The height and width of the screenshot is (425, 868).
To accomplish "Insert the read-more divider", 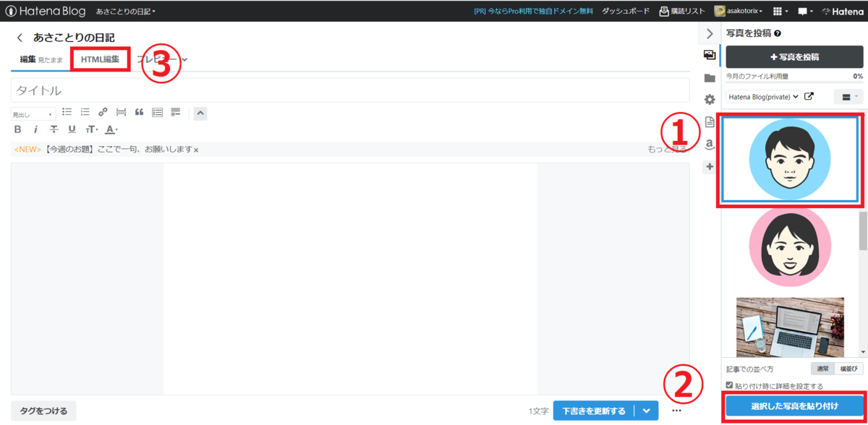I will tap(121, 112).
